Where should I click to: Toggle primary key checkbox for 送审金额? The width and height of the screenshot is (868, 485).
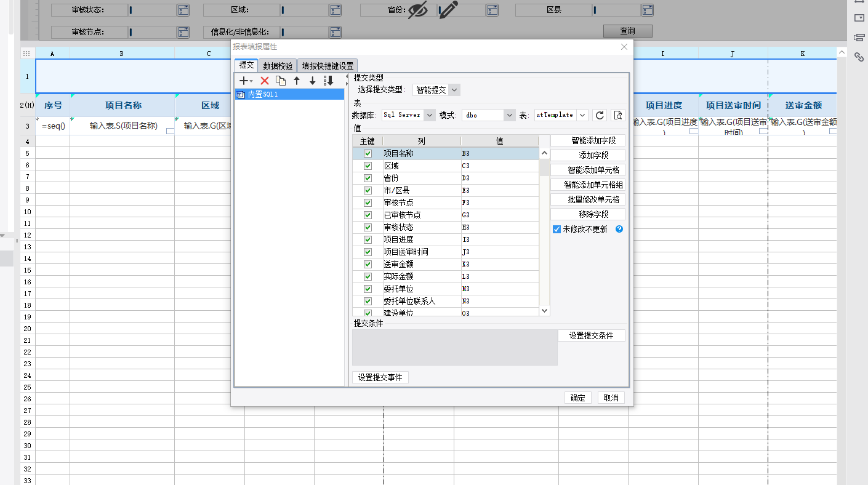368,264
